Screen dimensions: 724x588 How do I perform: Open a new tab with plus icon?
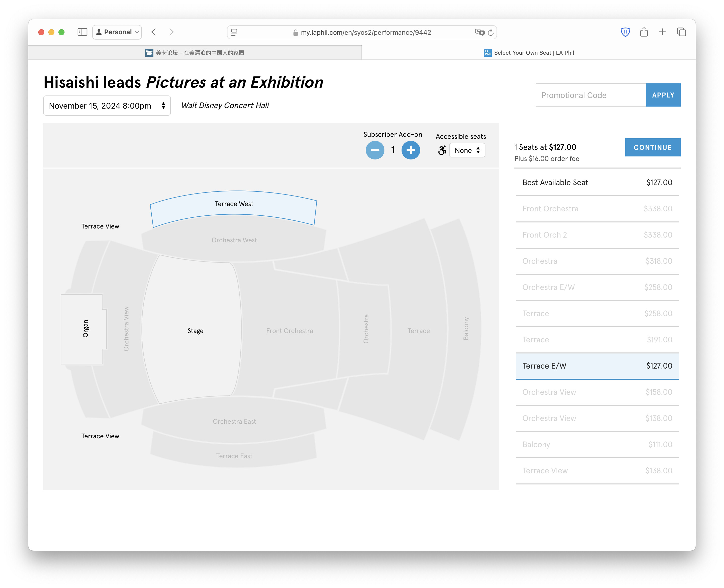point(662,32)
